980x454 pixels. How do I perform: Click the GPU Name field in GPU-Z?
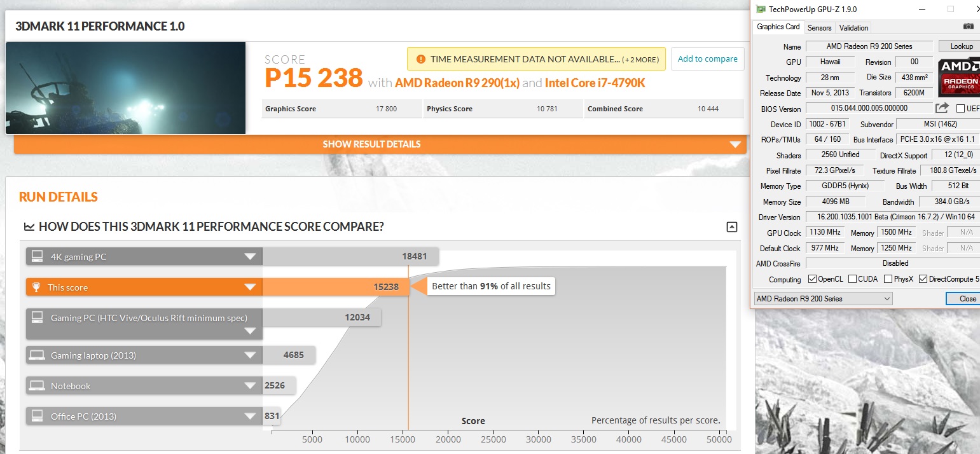tap(869, 46)
